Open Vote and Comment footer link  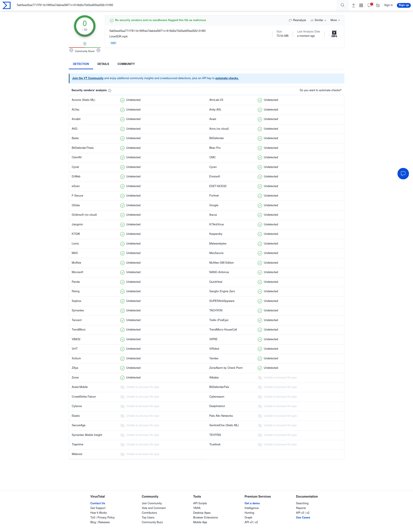(x=154, y=508)
